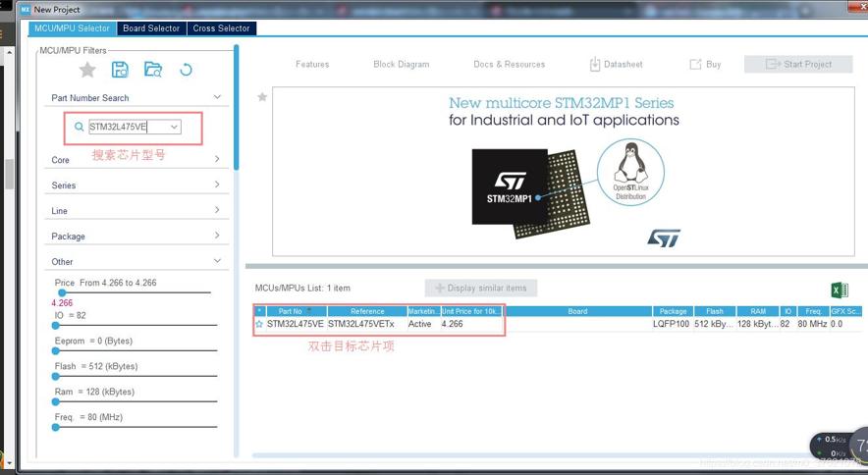Sort by the Reference column header
The height and width of the screenshot is (475, 868).
click(367, 311)
